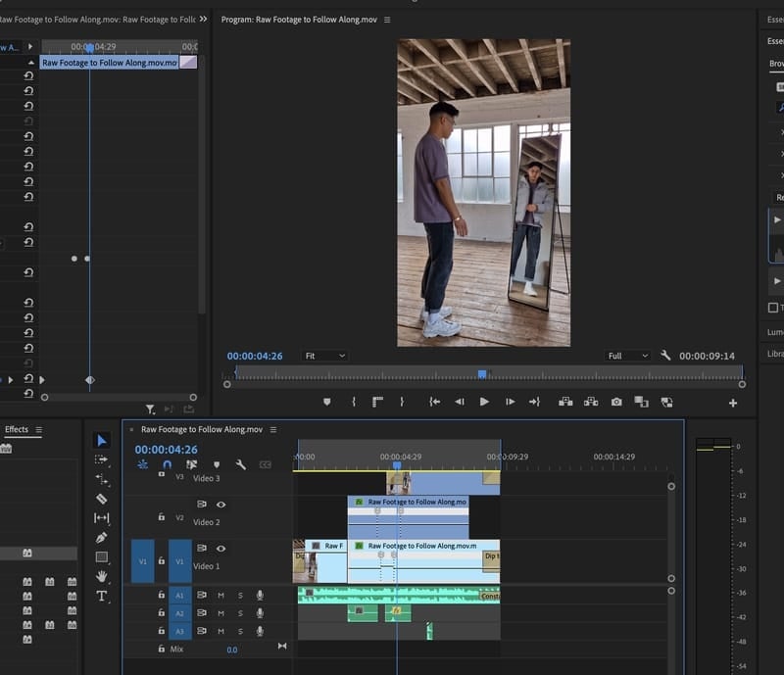Solo audio track A2
This screenshot has width=784, height=675.
coord(240,613)
